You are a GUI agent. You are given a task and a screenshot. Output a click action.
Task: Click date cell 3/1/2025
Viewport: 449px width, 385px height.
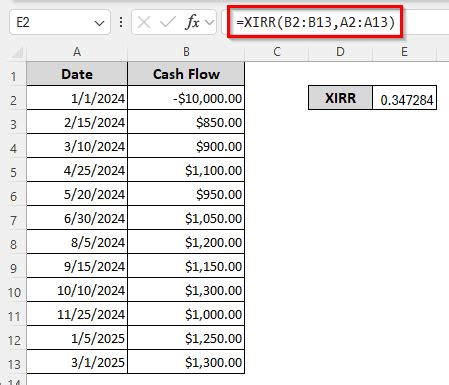(x=77, y=362)
